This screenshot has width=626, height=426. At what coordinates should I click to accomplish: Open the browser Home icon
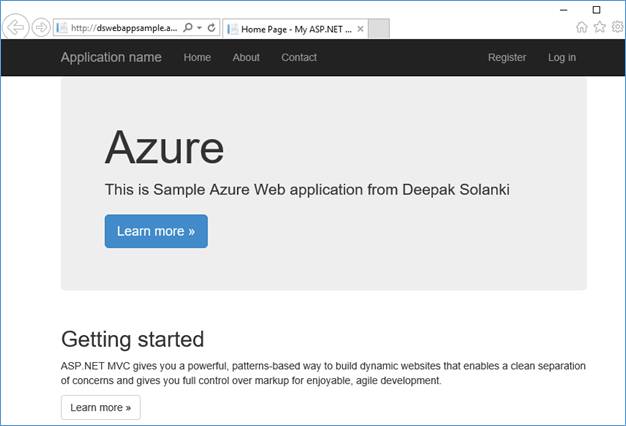click(x=582, y=27)
